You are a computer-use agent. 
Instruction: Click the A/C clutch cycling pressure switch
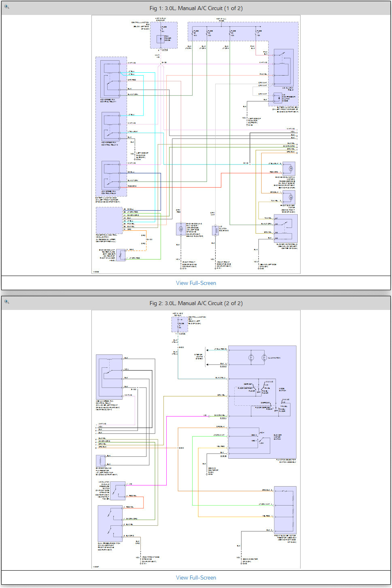(x=118, y=491)
